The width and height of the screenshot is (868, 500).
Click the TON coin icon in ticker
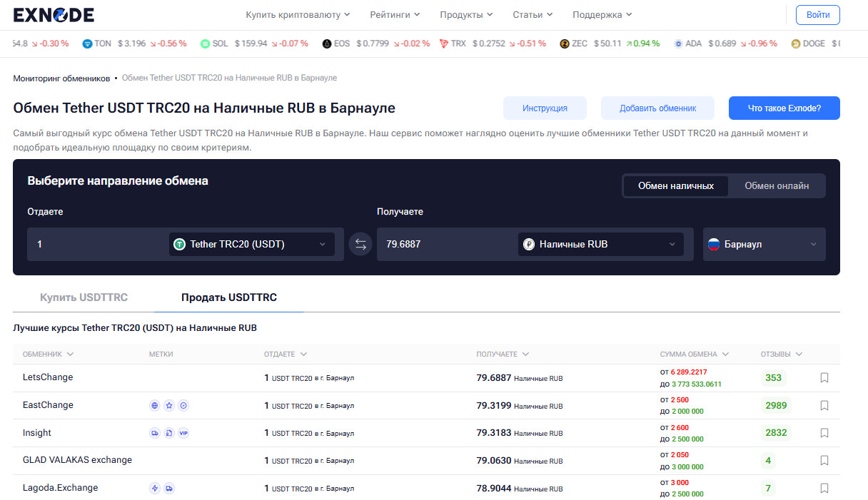(x=88, y=44)
